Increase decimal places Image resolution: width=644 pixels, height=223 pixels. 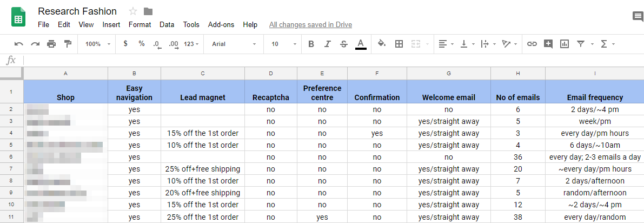tap(174, 44)
